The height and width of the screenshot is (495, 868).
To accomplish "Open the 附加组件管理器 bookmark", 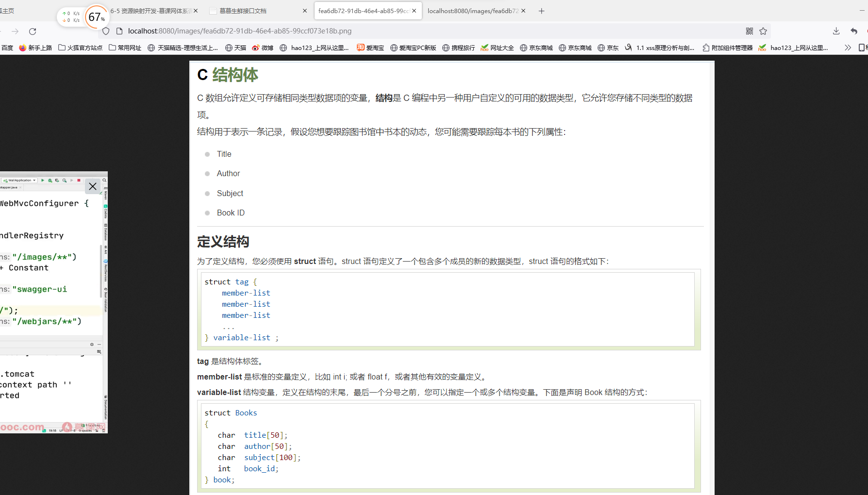I will click(728, 48).
